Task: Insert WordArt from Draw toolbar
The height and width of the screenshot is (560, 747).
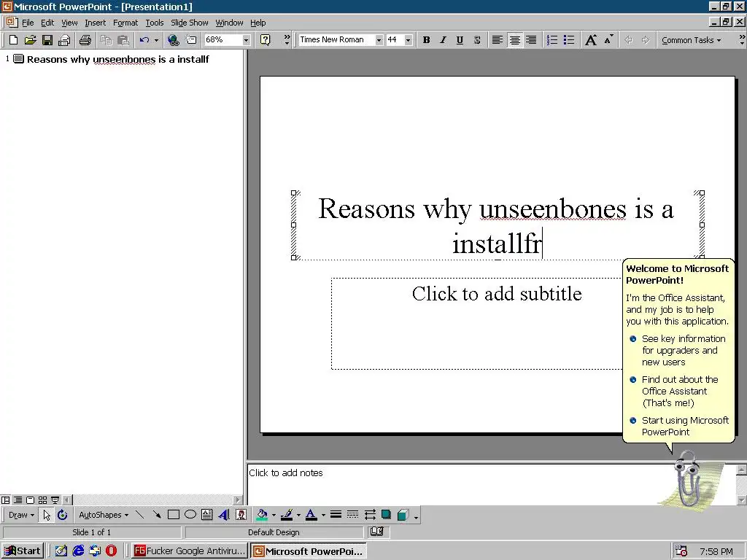Action: point(224,515)
